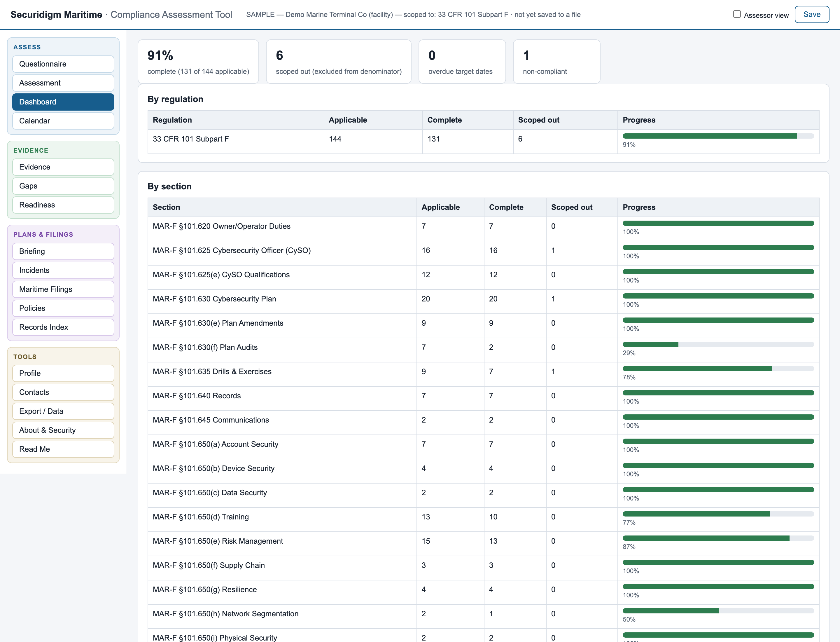Click 'MAR-F §101.650(g) Resilience' row
The image size is (840, 642).
click(483, 592)
